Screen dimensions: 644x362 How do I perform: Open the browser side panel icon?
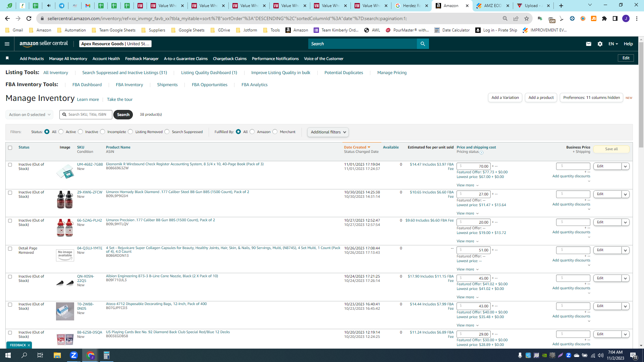615,18
